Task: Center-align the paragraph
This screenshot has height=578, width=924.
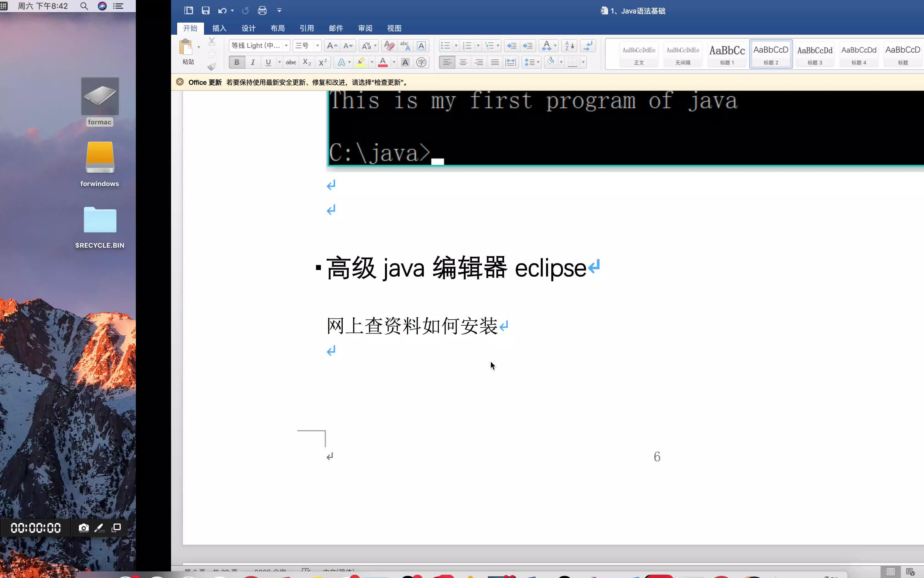Action: click(463, 62)
